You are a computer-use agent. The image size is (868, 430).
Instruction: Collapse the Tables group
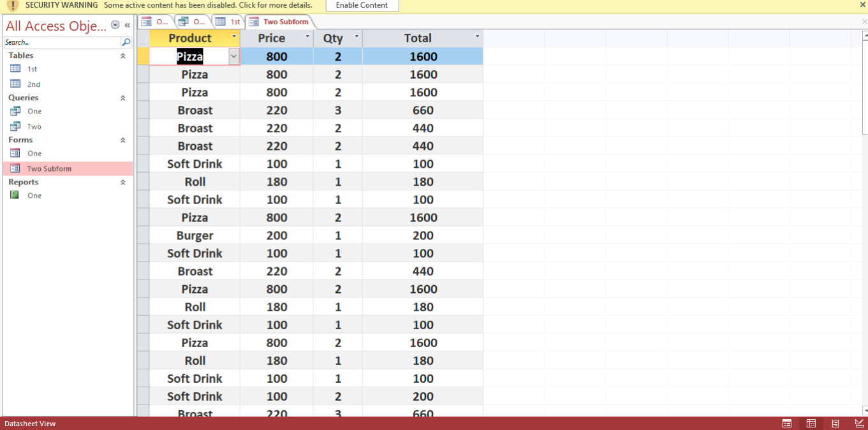(x=123, y=56)
